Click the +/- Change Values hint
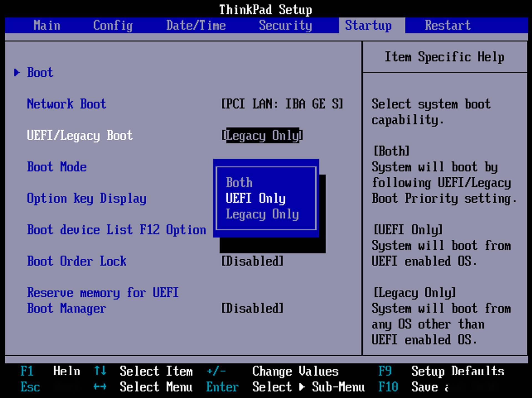This screenshot has width=532, height=398. [x=273, y=371]
